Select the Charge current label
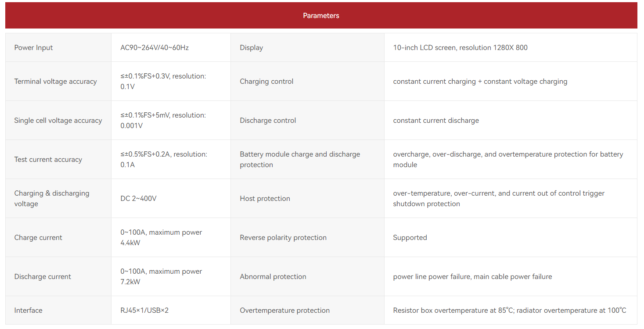Viewport: 644px width, 329px height. pos(38,237)
